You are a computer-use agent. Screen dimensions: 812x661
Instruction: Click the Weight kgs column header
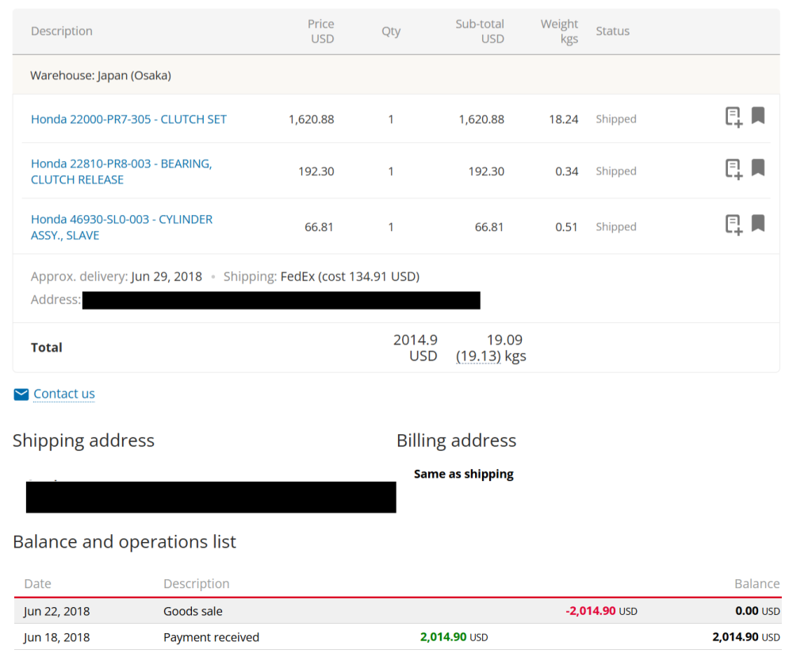(559, 31)
